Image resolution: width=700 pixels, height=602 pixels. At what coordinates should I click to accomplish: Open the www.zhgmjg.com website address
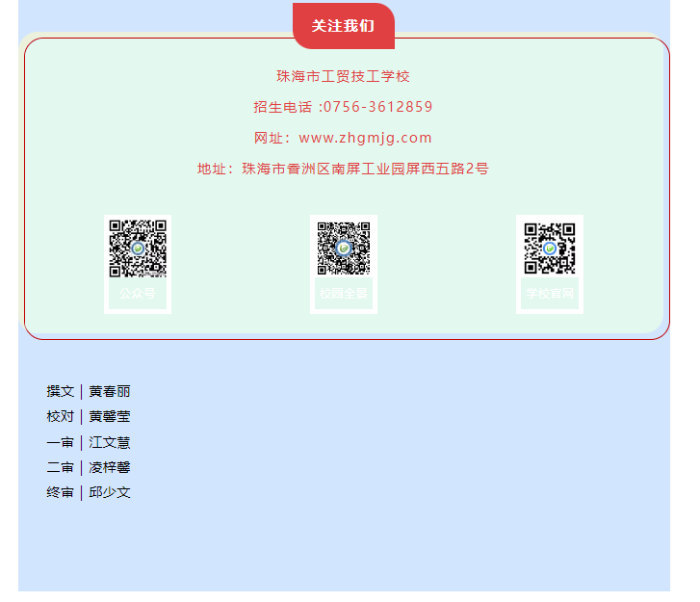pyautogui.click(x=365, y=138)
